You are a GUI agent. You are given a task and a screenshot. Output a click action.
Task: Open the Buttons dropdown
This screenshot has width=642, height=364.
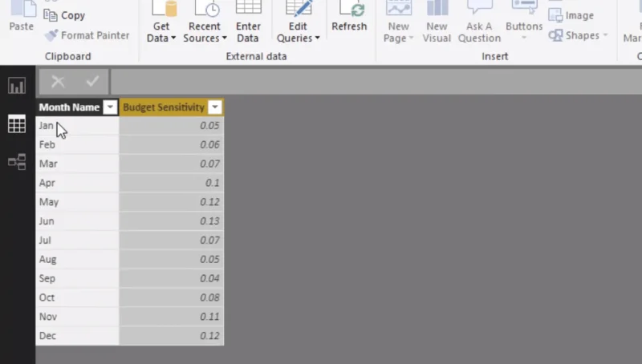pyautogui.click(x=524, y=22)
